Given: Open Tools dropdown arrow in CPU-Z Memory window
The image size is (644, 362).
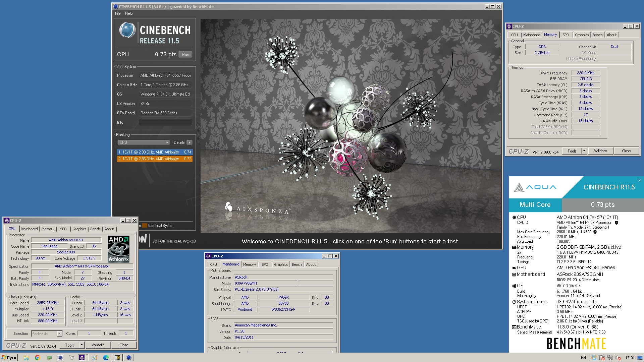Looking at the screenshot, I should coord(584,151).
